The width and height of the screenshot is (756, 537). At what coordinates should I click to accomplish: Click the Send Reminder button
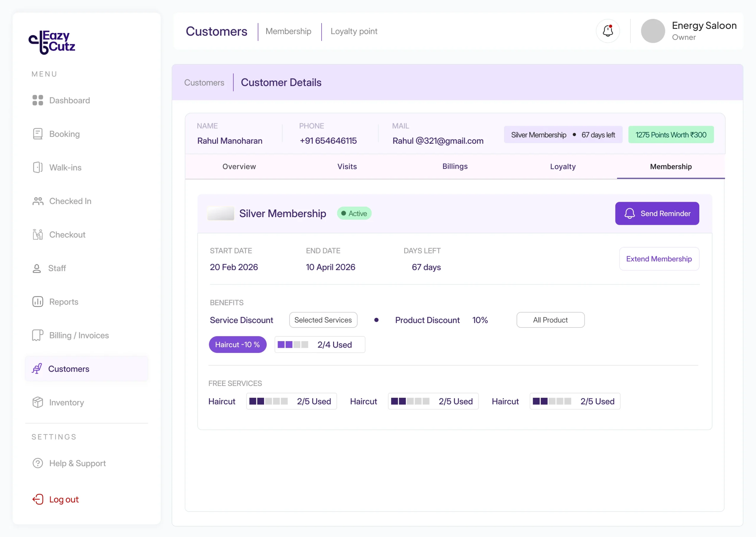click(x=657, y=213)
